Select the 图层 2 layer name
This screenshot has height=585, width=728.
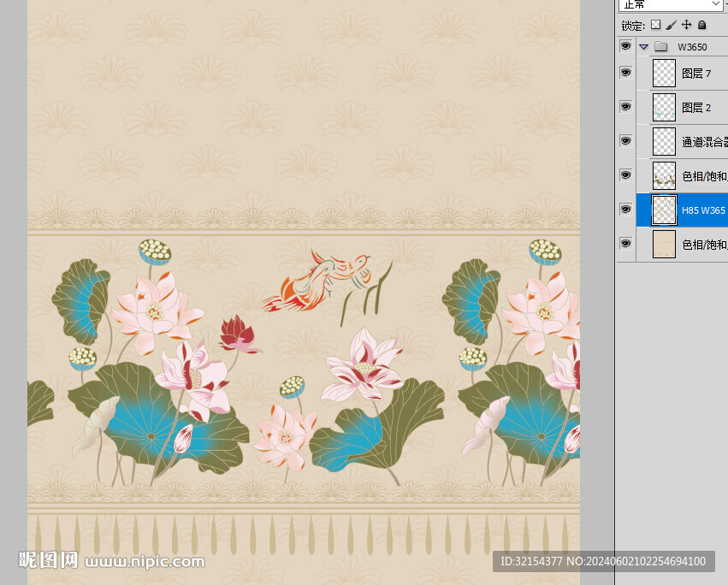click(696, 108)
